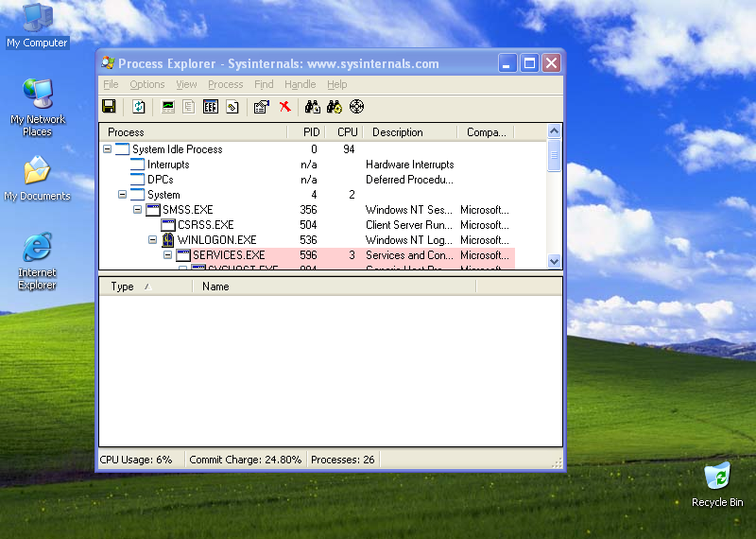Click the 'Hardware Interrupts' description
756x539 pixels.
[410, 165]
